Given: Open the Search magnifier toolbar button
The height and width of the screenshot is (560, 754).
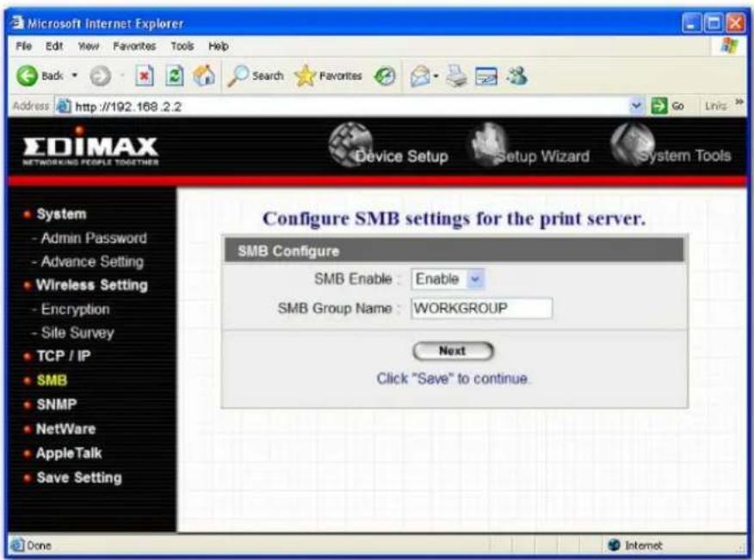Looking at the screenshot, I should [256, 76].
